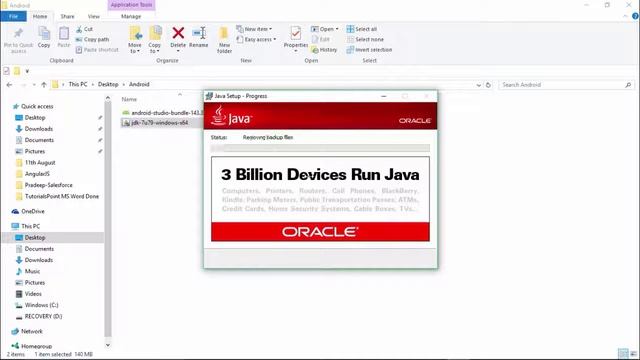Open Desktop under Quick access
640x360 pixels.
(35, 118)
